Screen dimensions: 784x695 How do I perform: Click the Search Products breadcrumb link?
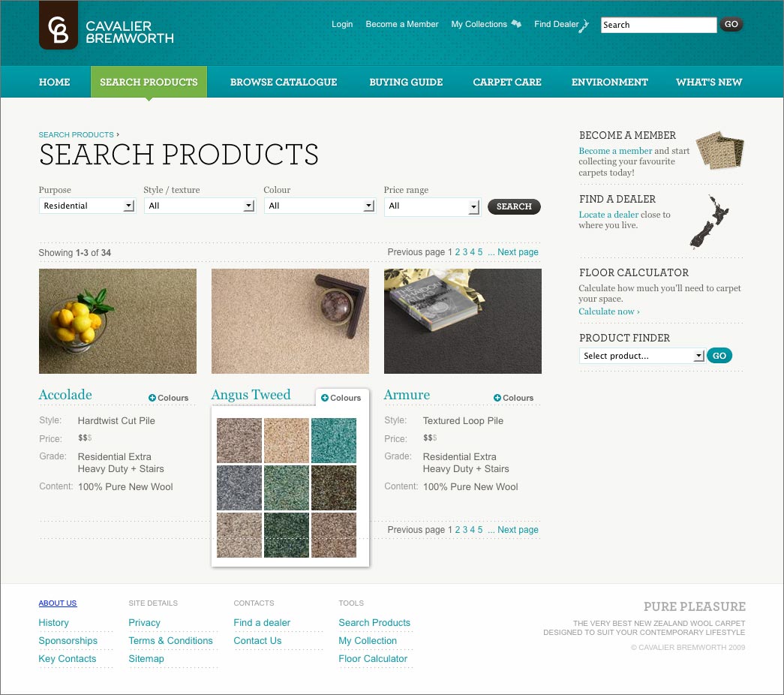click(x=76, y=134)
